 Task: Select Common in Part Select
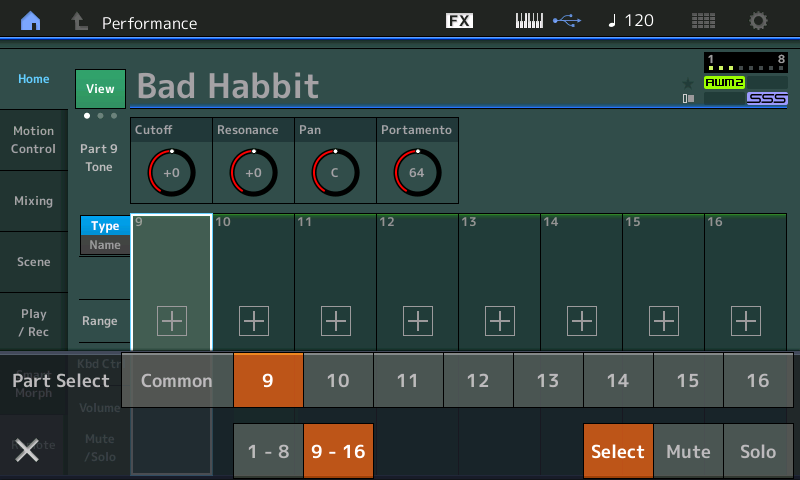[177, 380]
